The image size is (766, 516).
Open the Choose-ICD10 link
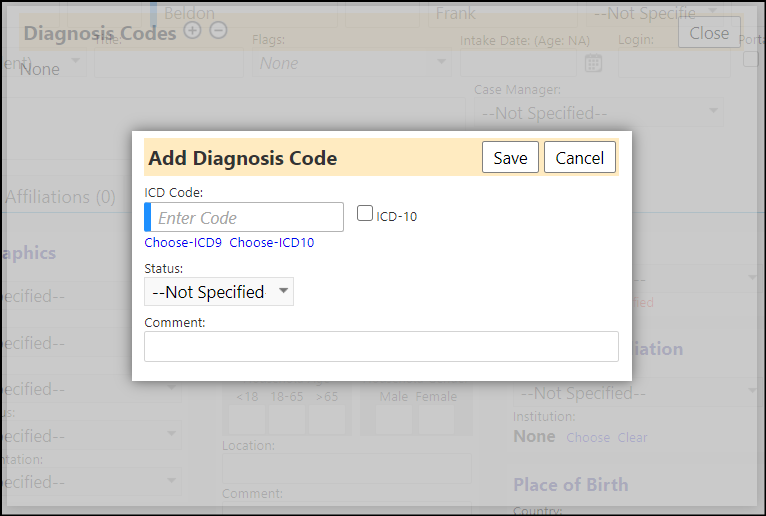pos(272,242)
